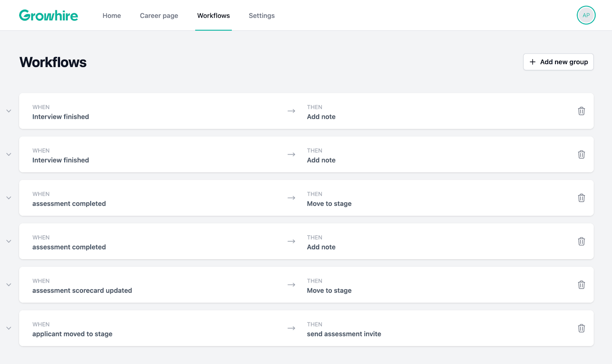The height and width of the screenshot is (364, 612).
Task: Open the Career page tab
Action: pos(159,16)
